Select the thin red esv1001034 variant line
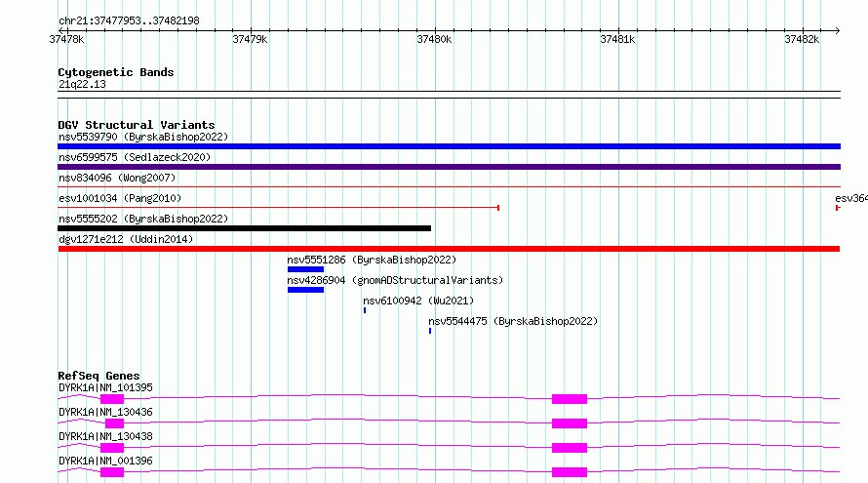The width and height of the screenshot is (868, 483). tap(279, 208)
